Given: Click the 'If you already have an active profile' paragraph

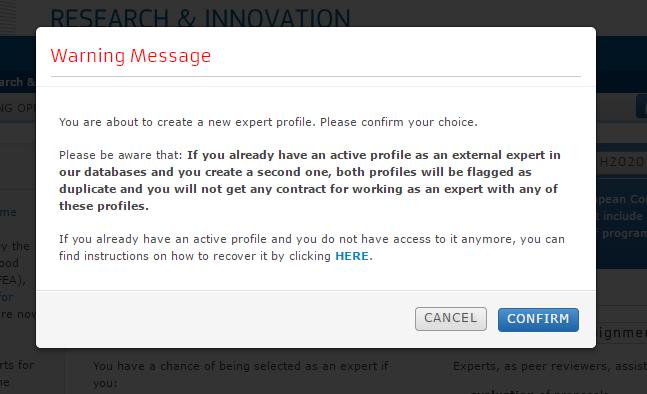Looking at the screenshot, I should tap(312, 248).
